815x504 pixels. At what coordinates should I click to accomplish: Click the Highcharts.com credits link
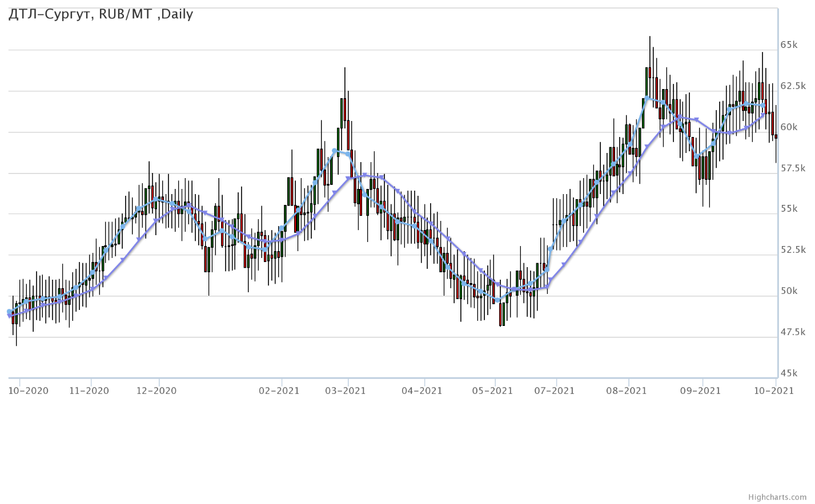(779, 497)
